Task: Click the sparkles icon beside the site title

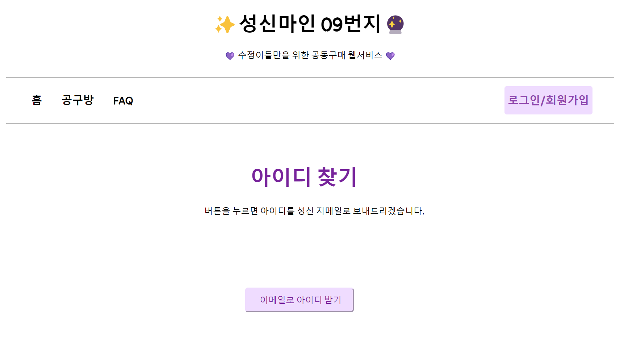Action: (x=225, y=25)
